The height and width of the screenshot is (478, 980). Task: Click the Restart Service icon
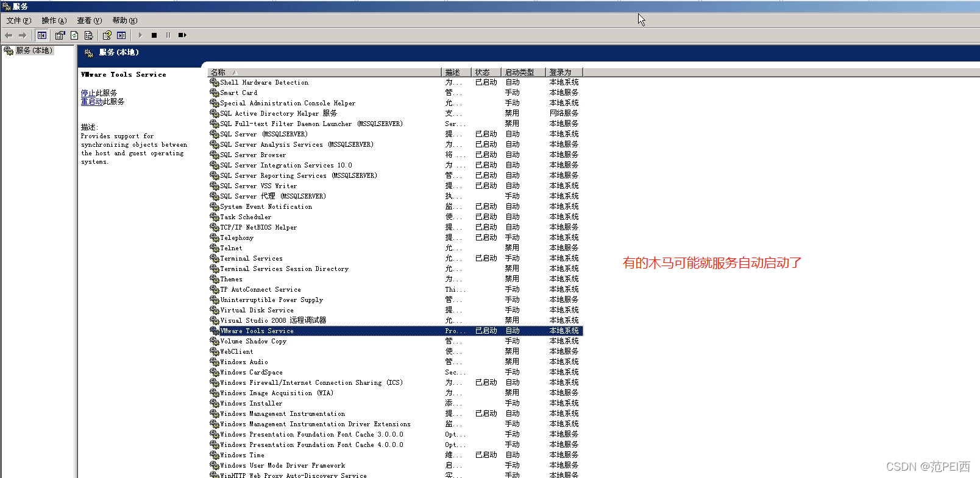[x=182, y=35]
